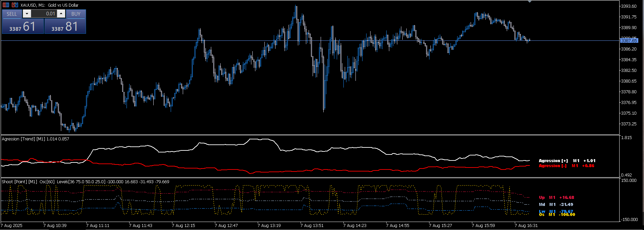Increase lot volume with the up arrow
The height and width of the screenshot is (230, 644).
[x=61, y=14]
